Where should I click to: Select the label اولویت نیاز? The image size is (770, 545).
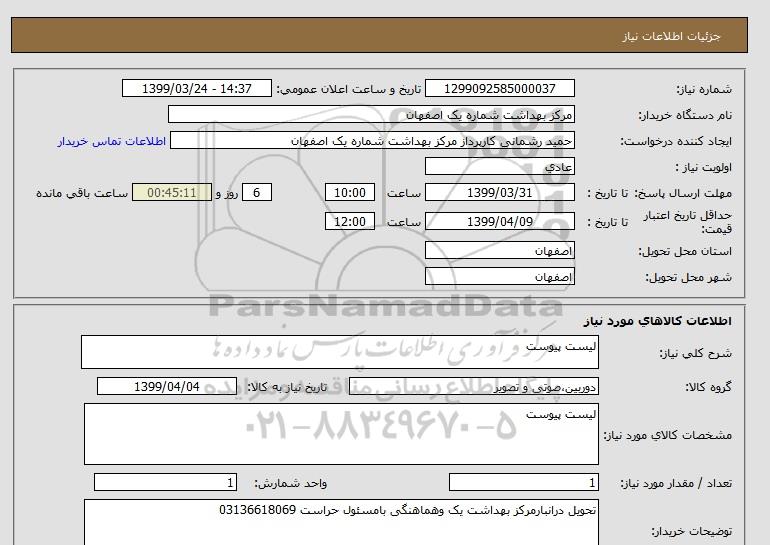click(704, 167)
